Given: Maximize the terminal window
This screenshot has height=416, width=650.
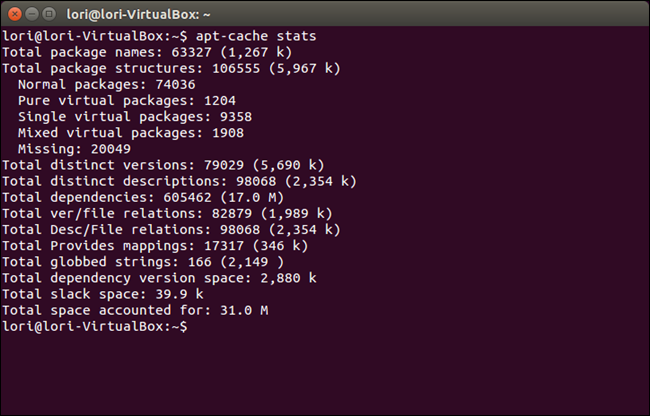Looking at the screenshot, I should tap(49, 14).
